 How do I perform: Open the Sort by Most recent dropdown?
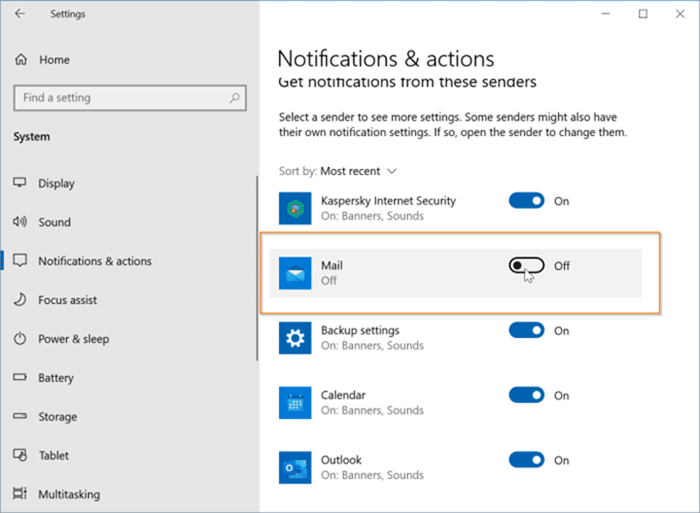click(338, 171)
